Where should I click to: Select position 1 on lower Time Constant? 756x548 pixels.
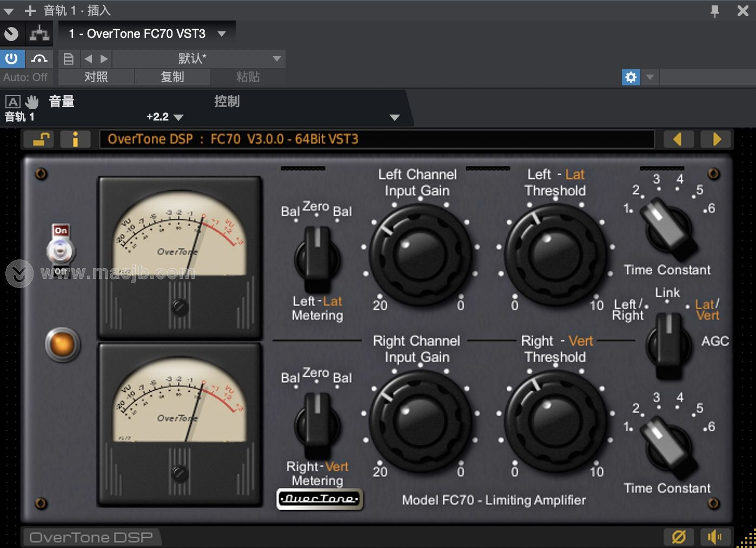[628, 426]
